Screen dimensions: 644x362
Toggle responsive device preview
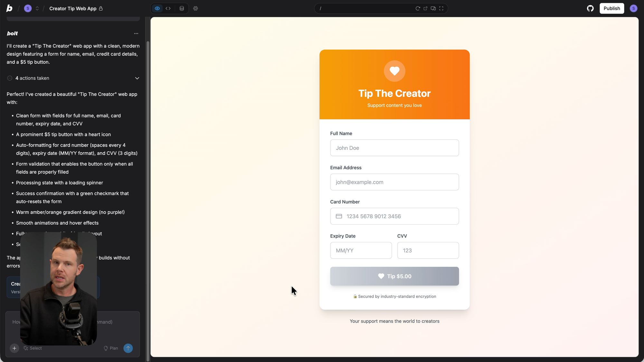[433, 8]
